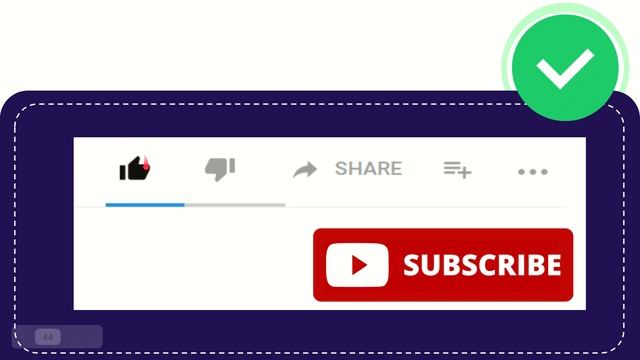Click the gray thumbs-down dislike icon
The width and height of the screenshot is (640, 360).
220,169
